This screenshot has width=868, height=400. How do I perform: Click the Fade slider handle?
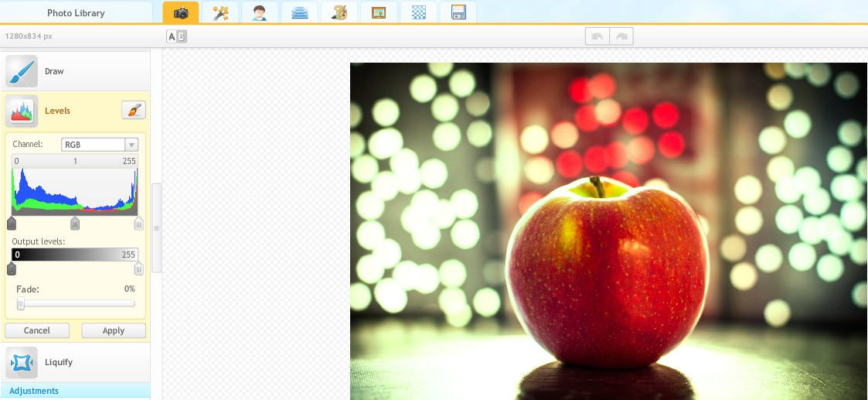click(x=21, y=304)
